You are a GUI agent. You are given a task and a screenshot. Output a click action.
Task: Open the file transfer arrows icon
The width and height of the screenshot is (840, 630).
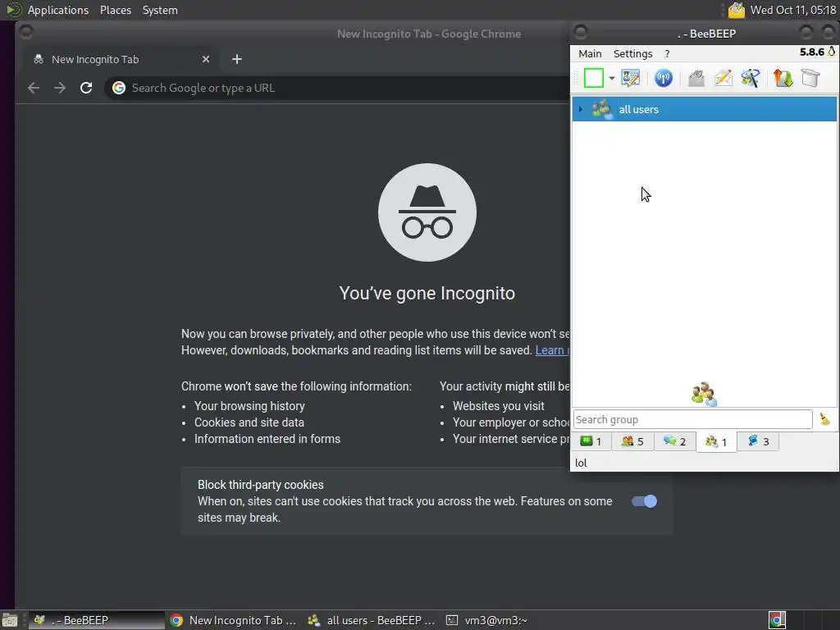(783, 78)
